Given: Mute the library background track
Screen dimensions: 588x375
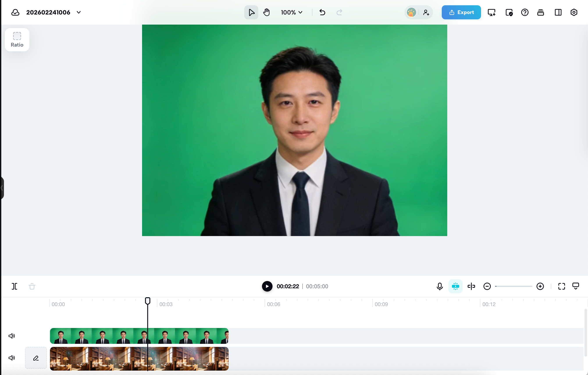Looking at the screenshot, I should click(12, 358).
